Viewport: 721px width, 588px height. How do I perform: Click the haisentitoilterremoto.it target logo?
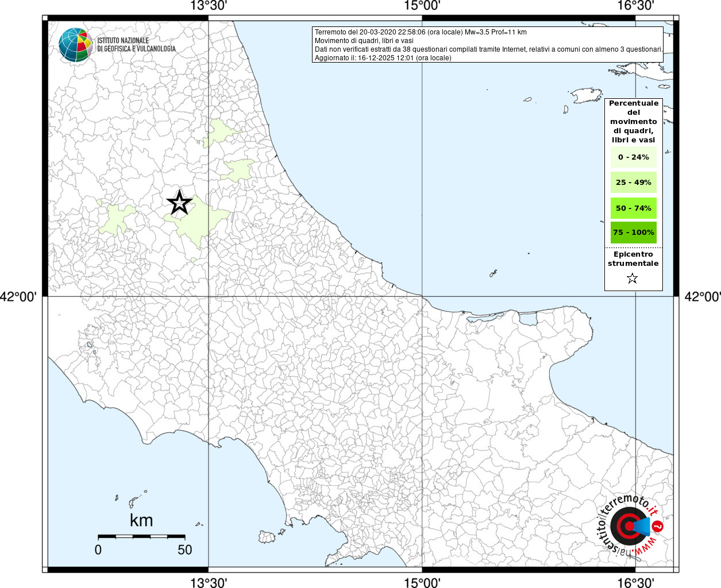point(630,526)
